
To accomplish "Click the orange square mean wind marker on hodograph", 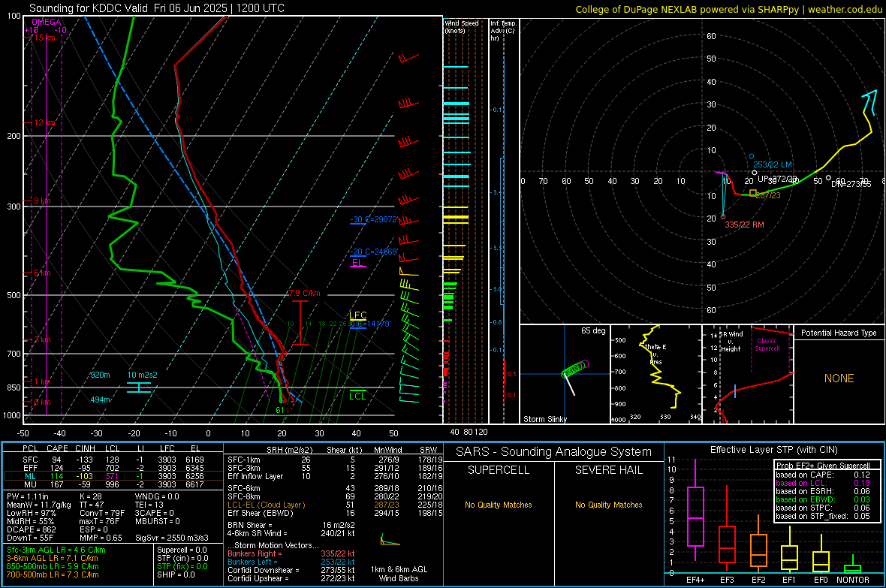I will (752, 193).
